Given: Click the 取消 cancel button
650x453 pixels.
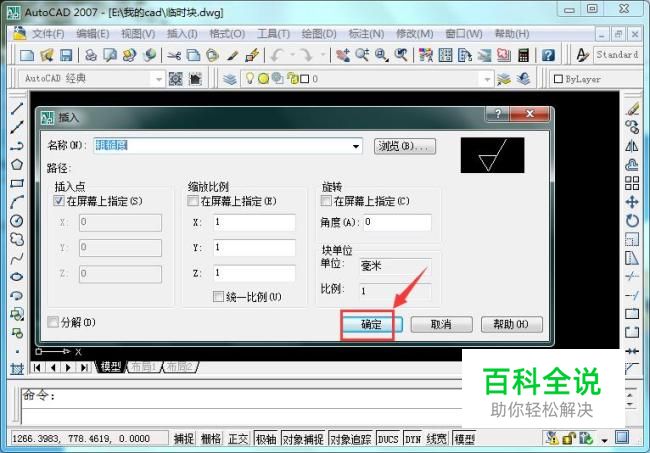Looking at the screenshot, I should tap(441, 324).
